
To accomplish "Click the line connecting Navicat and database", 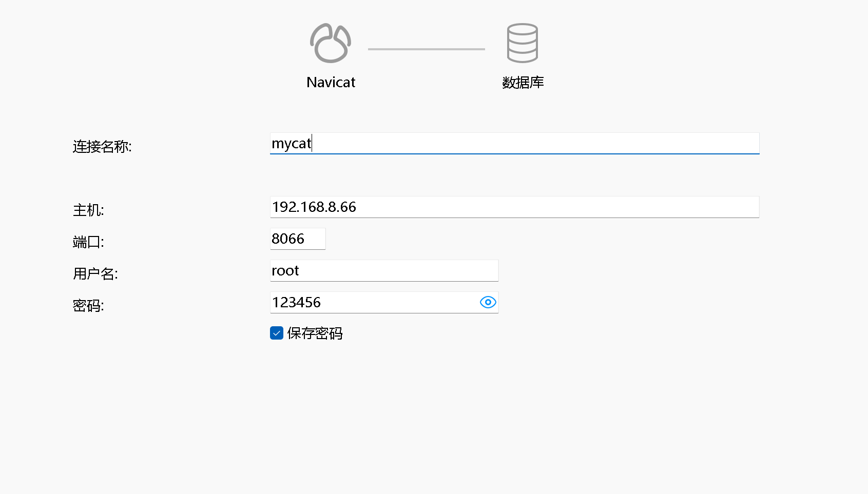I will (x=426, y=49).
